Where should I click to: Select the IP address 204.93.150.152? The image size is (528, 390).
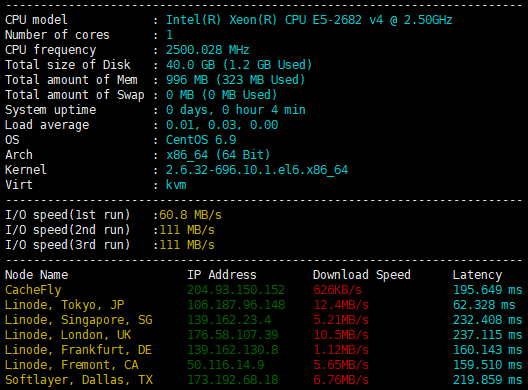pos(236,290)
